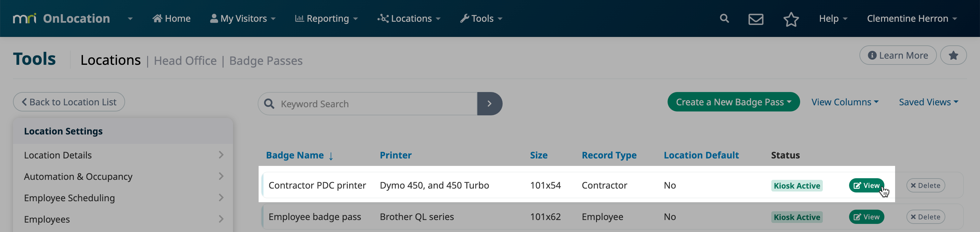
Task: Open the Clementine Herron user menu
Action: [911, 18]
